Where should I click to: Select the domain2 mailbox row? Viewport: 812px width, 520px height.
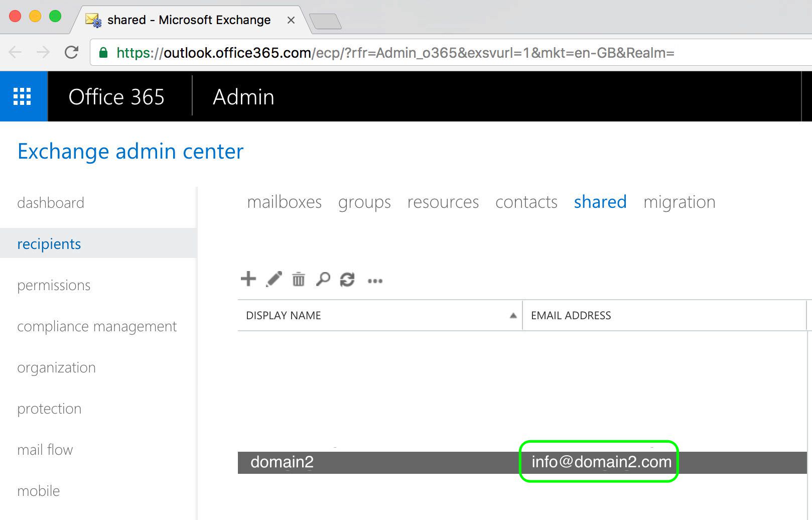tap(522, 462)
